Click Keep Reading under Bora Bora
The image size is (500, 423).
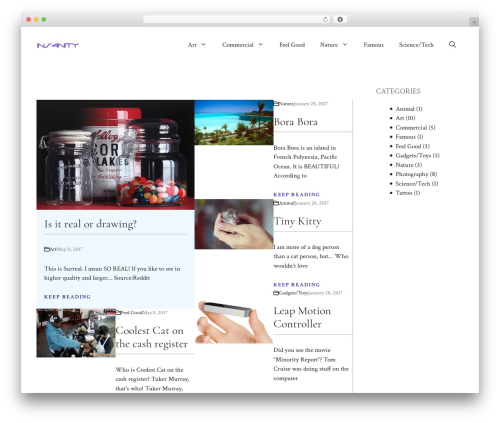[x=297, y=194]
